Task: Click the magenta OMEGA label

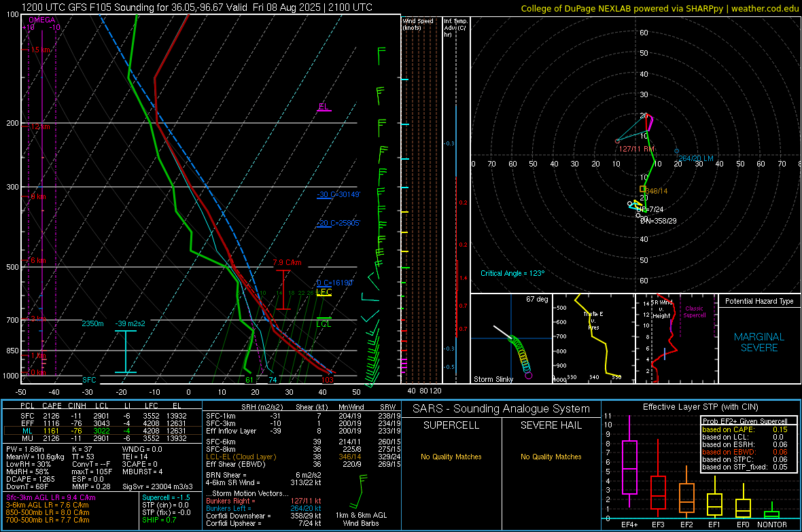Action: click(x=42, y=20)
